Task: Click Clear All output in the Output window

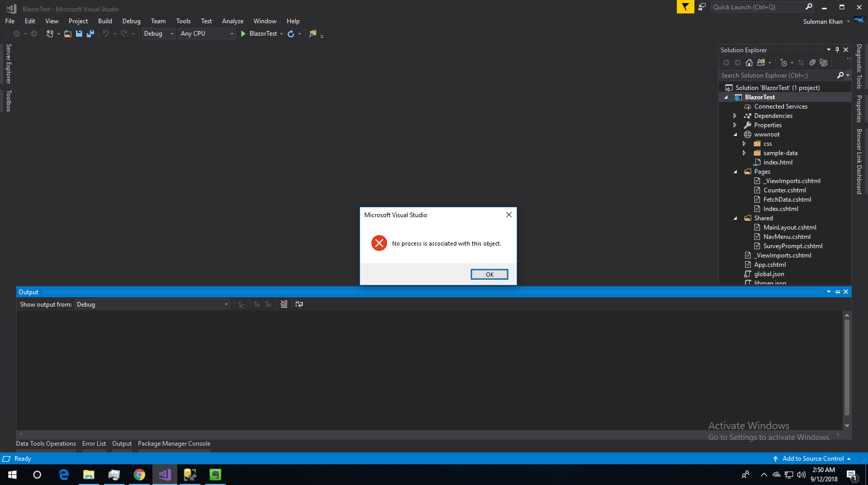Action: click(284, 304)
